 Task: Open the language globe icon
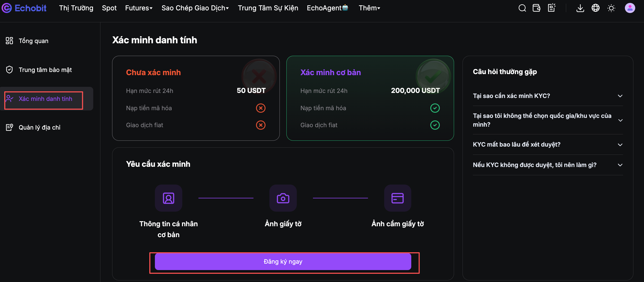[x=595, y=8]
